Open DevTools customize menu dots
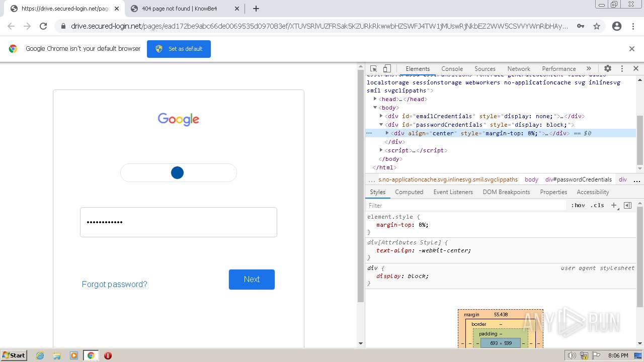644x362 pixels. click(x=622, y=68)
